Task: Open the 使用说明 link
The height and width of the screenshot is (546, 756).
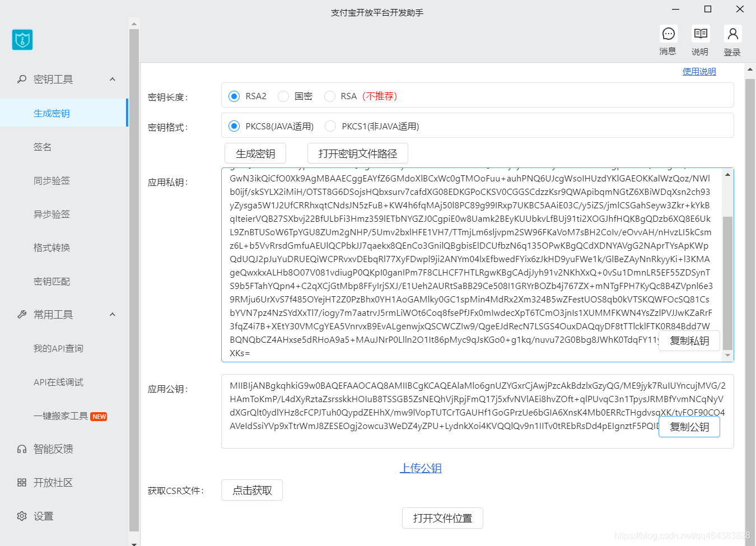Action: point(699,72)
